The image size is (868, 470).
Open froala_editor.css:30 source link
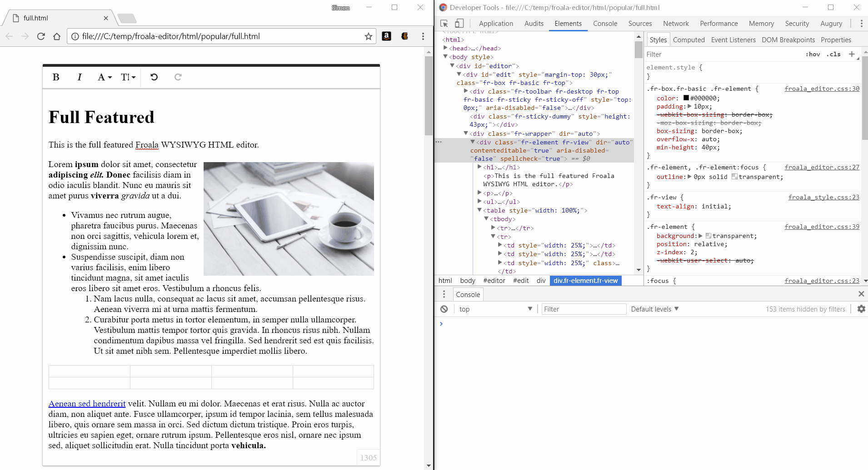tap(822, 89)
